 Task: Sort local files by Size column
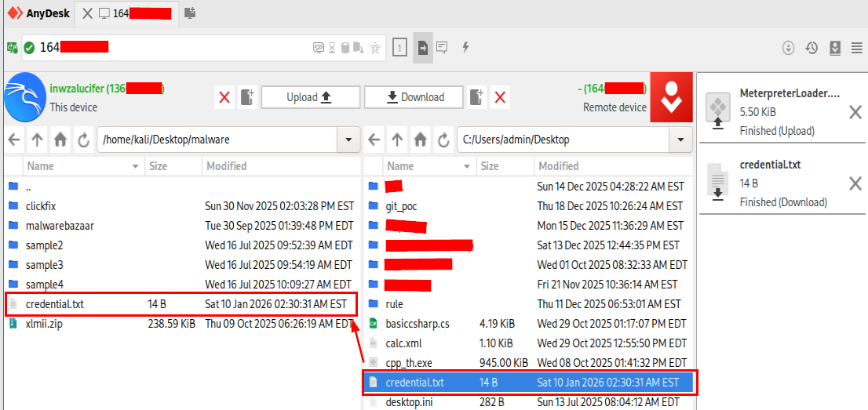click(x=173, y=166)
